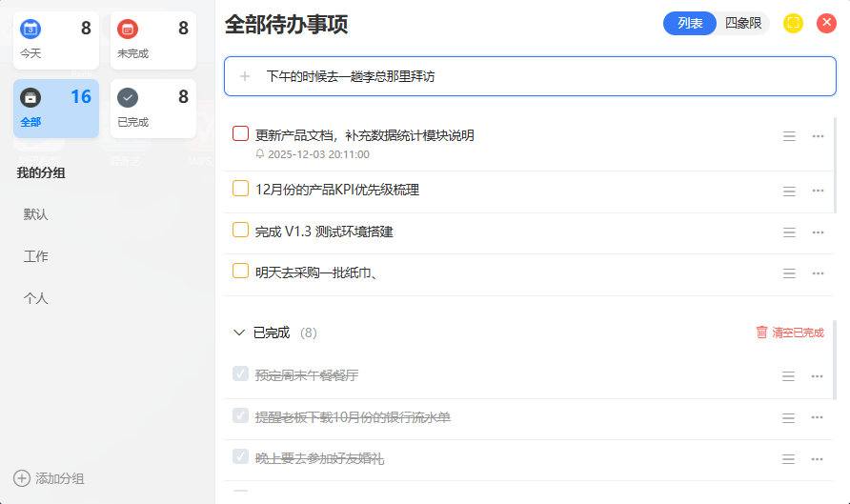The image size is (850, 504).
Task: Open the Completed checkmark icon card
Action: [128, 97]
